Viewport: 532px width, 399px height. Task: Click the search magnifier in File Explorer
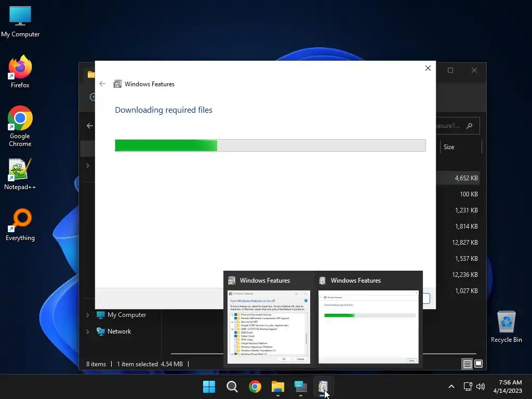[x=470, y=126]
